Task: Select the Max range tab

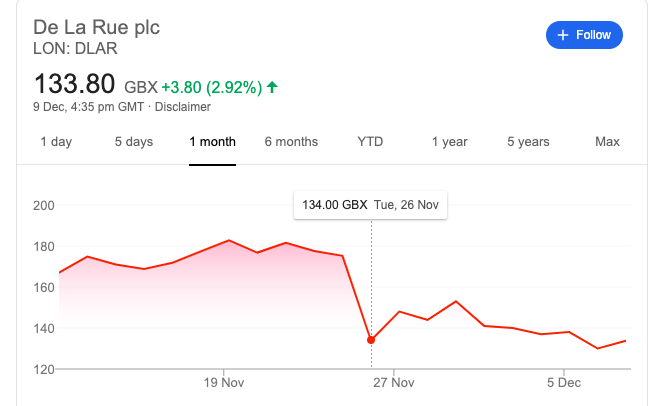Action: [x=607, y=142]
